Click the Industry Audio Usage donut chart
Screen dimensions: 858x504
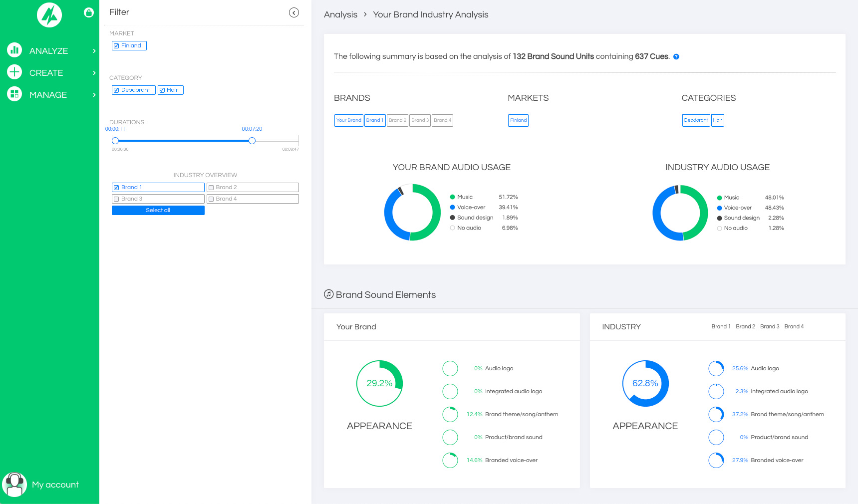(680, 213)
